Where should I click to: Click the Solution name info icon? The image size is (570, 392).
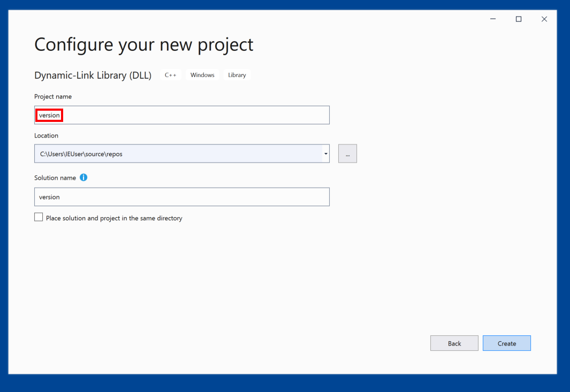tap(83, 178)
